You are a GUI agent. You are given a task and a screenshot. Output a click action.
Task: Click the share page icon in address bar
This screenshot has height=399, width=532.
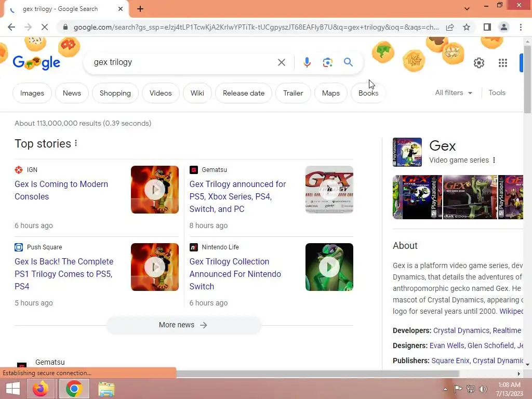pyautogui.click(x=450, y=27)
